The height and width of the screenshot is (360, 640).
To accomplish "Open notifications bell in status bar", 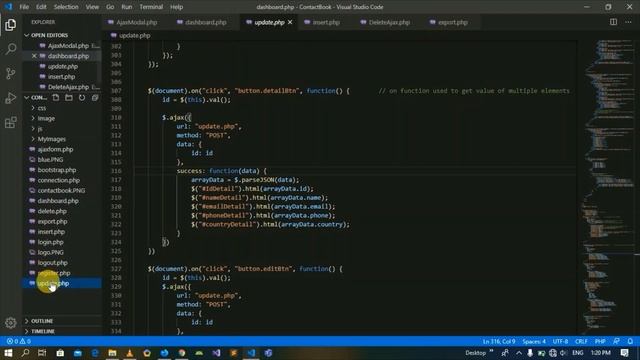I will click(x=630, y=341).
